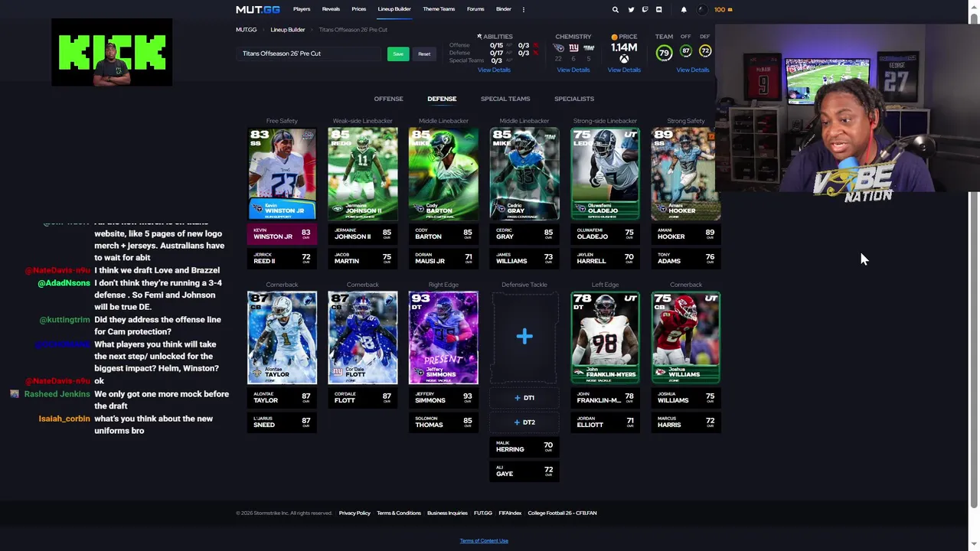Click L'Jarius Sneed backup row
Screen dimensions: 980x551
coord(282,422)
